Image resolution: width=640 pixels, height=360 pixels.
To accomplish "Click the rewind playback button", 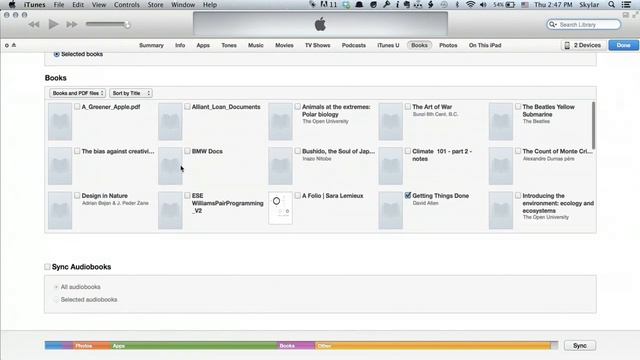I will coord(34,24).
